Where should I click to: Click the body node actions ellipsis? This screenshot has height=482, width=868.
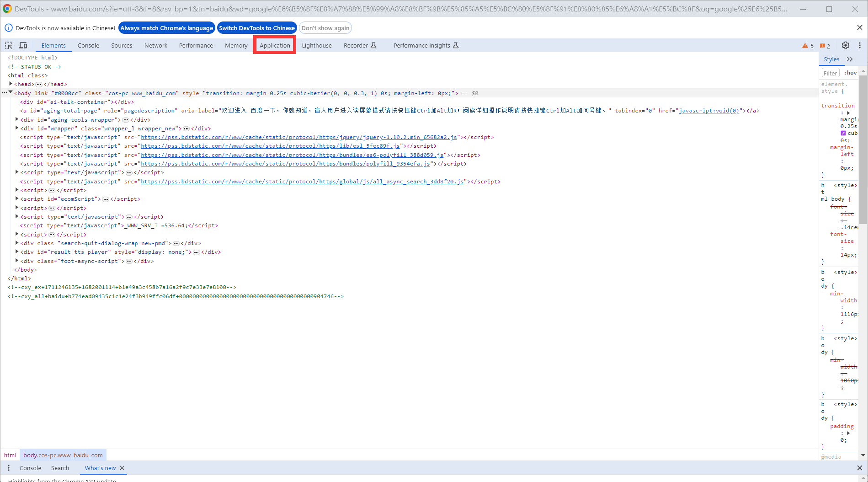coord(4,93)
